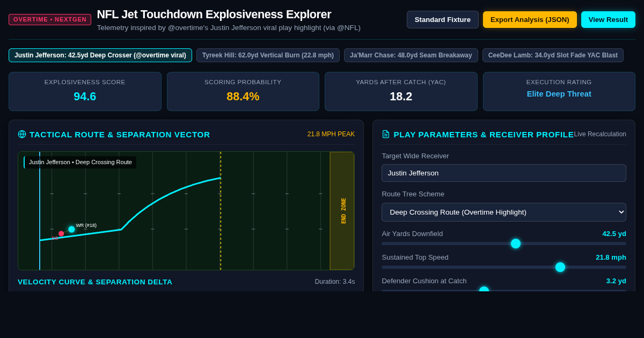The height and width of the screenshot is (338, 644).
Task: Export the analysis as JSON
Action: click(x=530, y=20)
